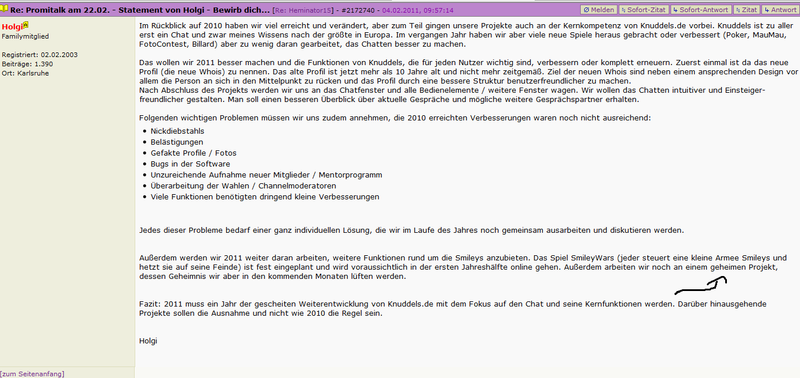Viewport: 800px width, 378px height.
Task: Click the Zitat button
Action: tap(746, 10)
